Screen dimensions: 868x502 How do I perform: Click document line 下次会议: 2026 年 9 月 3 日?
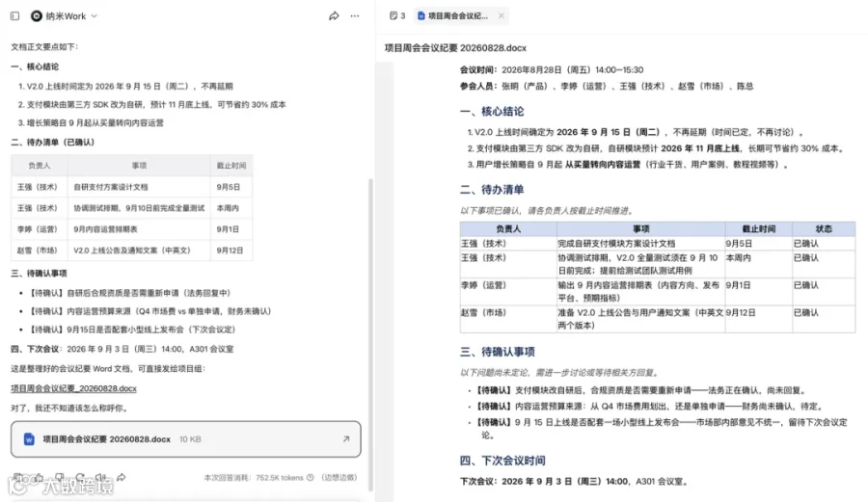(574, 482)
